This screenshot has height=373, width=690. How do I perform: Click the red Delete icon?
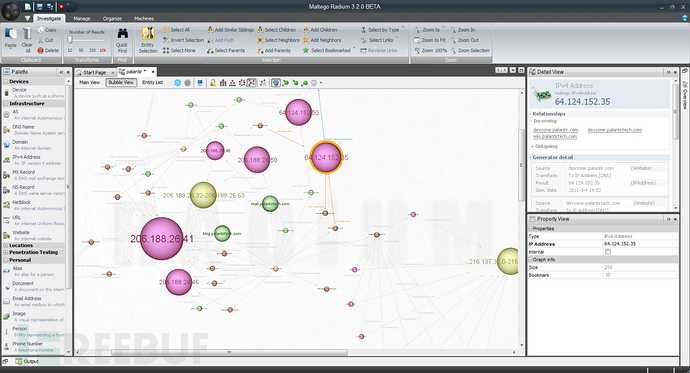pos(40,51)
